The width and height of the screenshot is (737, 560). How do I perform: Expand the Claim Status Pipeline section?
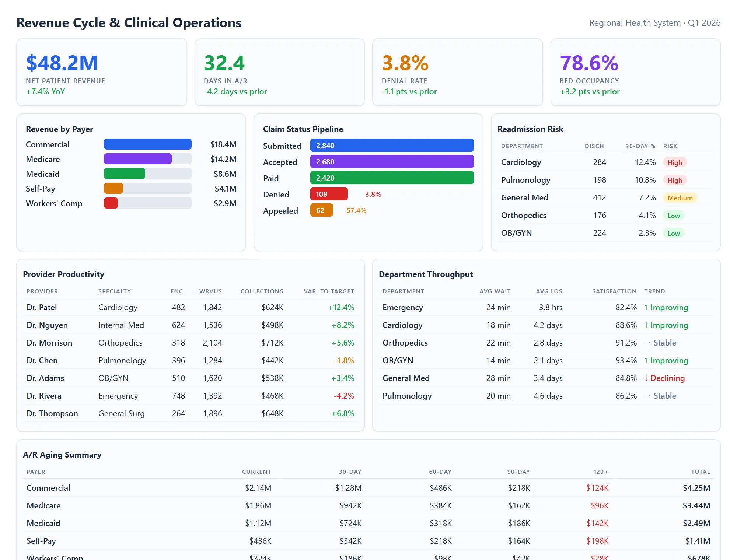[x=303, y=129]
